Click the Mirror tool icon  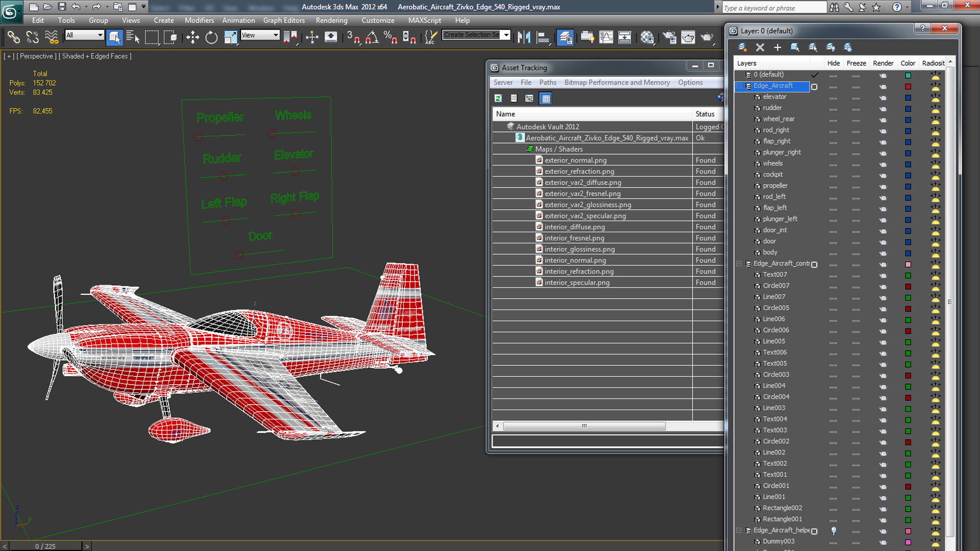(x=524, y=37)
